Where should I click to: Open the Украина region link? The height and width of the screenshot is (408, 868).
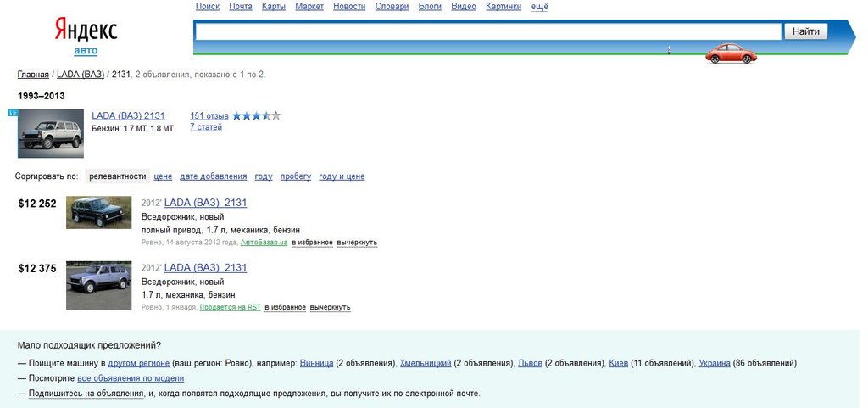pos(715,364)
